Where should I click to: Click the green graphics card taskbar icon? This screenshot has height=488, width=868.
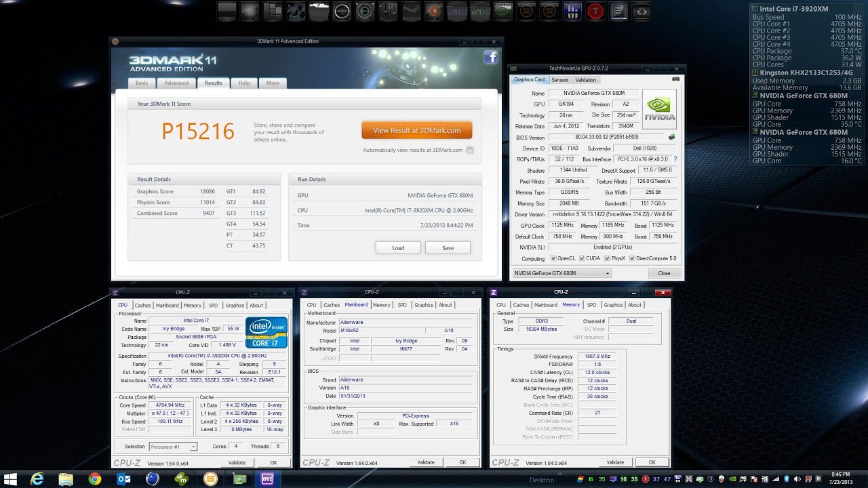[x=240, y=479]
